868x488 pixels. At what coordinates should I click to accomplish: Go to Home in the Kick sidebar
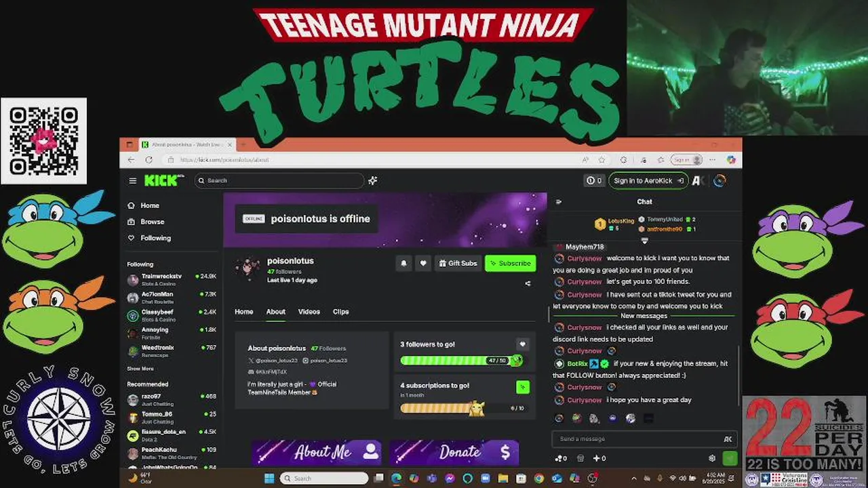point(144,205)
